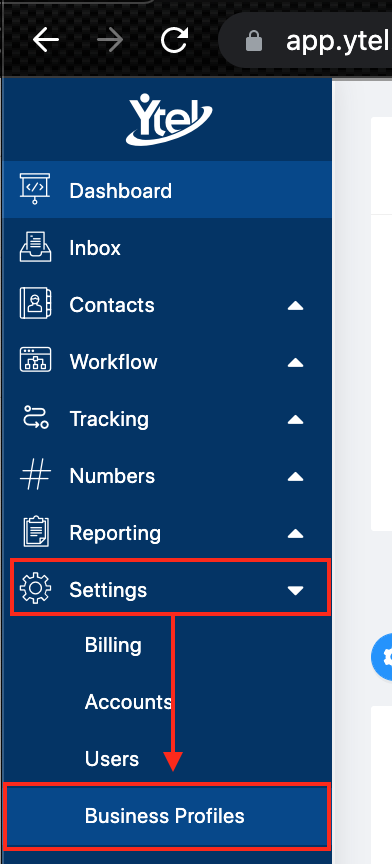This screenshot has width=392, height=864.
Task: Reload the page in browser
Action: (174, 40)
